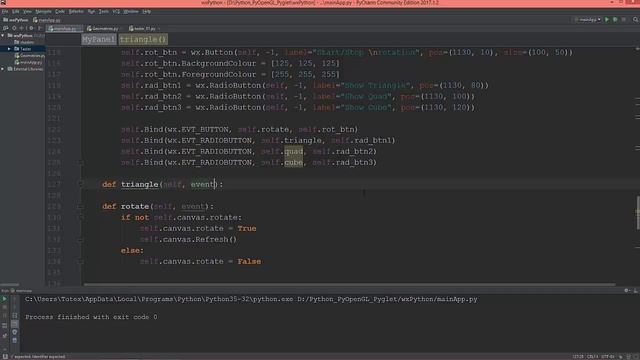This screenshot has width=640, height=360.
Task: Click the cursor position indicator
Action: [578, 357]
